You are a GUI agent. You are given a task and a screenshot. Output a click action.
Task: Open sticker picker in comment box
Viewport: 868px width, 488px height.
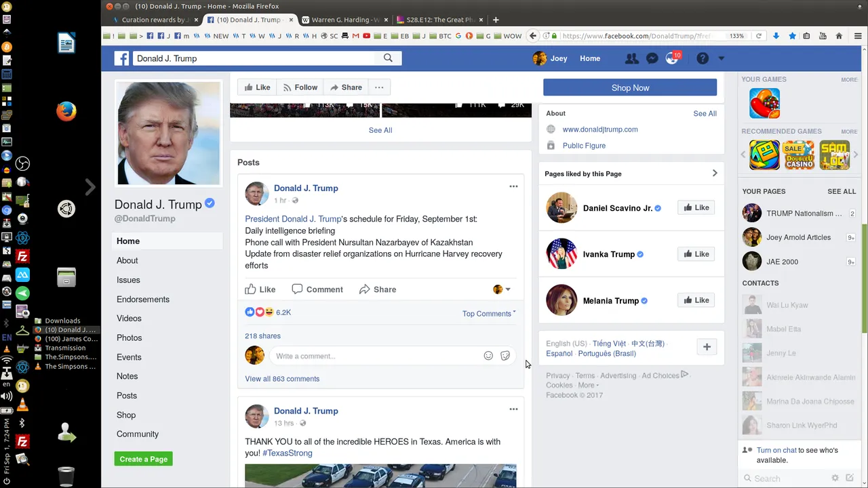click(x=505, y=356)
